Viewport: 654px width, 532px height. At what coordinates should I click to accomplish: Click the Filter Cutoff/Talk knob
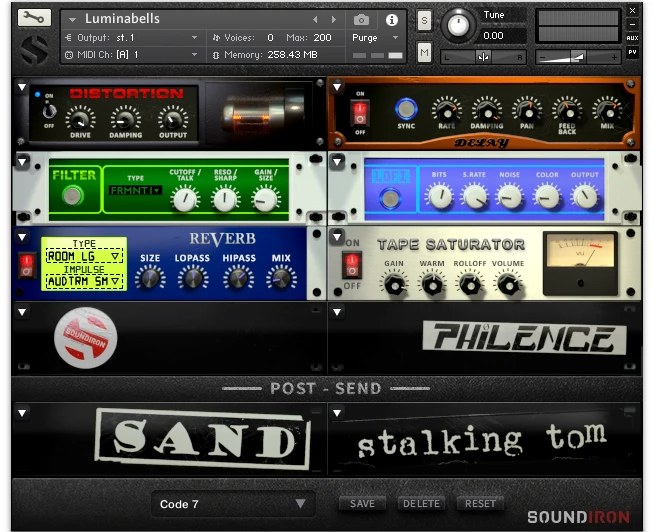tap(185, 199)
